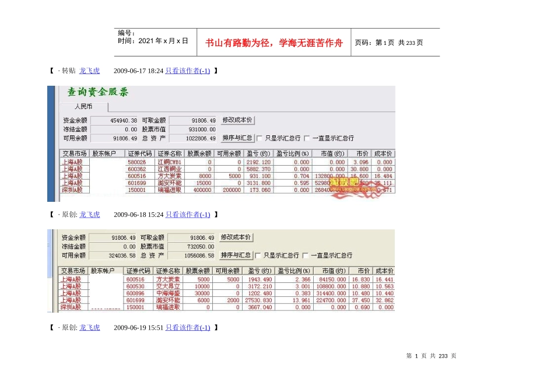Click 修改成本价 button in the 查询资金股票 panel
This screenshot has width=554, height=392.
238,120
